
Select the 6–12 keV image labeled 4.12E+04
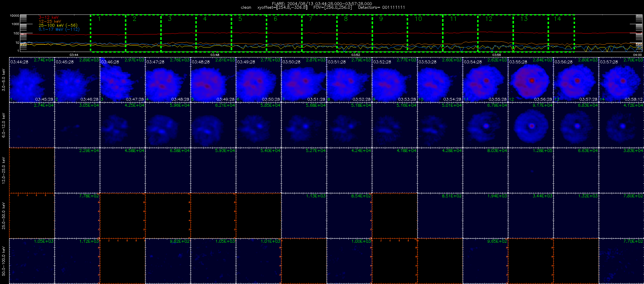click(x=621, y=125)
